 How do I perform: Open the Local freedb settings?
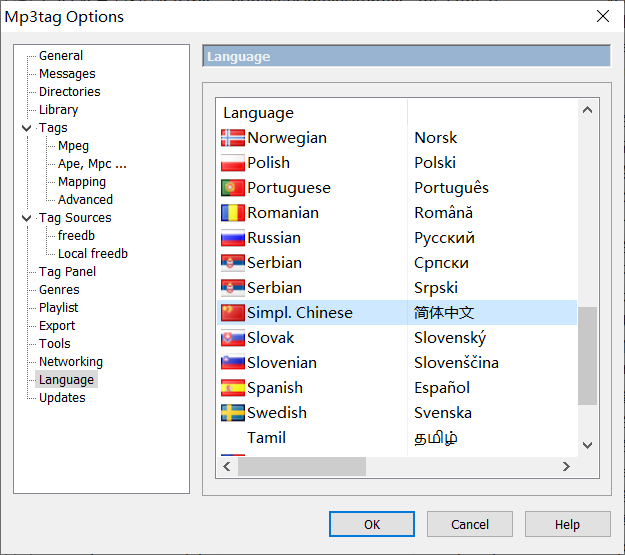93,254
